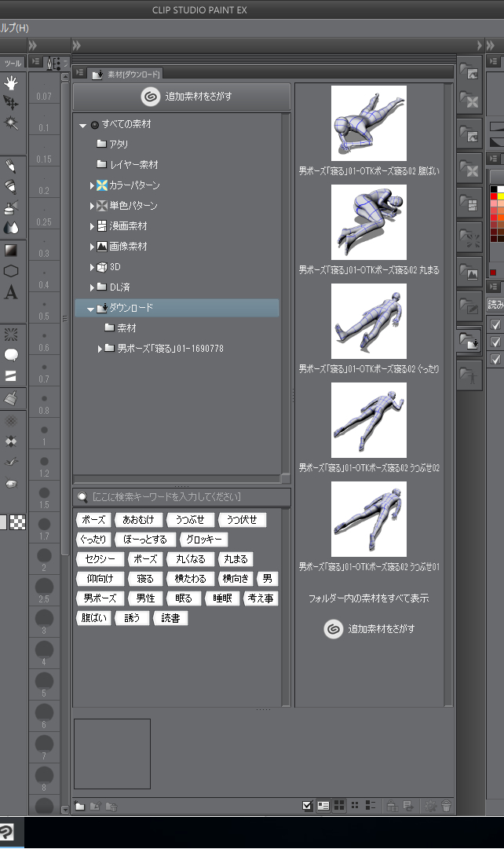This screenshot has width=504, height=849.
Task: Select the Hand (move view) tool
Action: point(11,82)
